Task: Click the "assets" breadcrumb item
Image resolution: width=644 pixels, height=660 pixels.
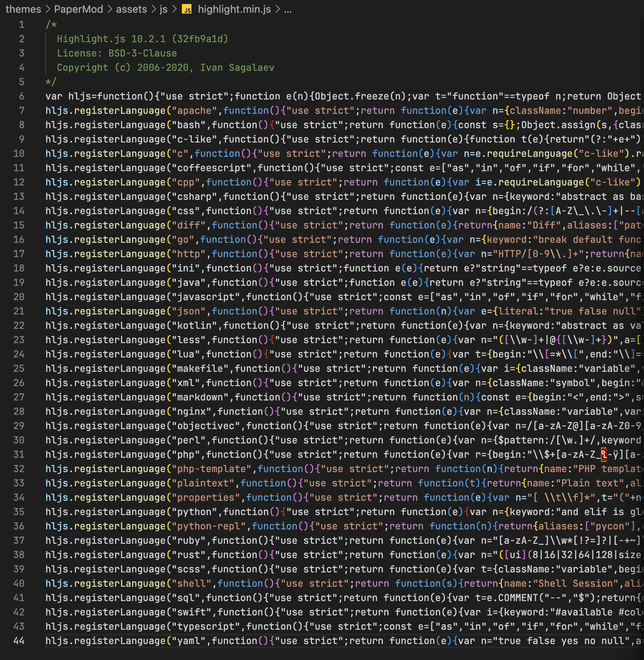Action: [131, 10]
